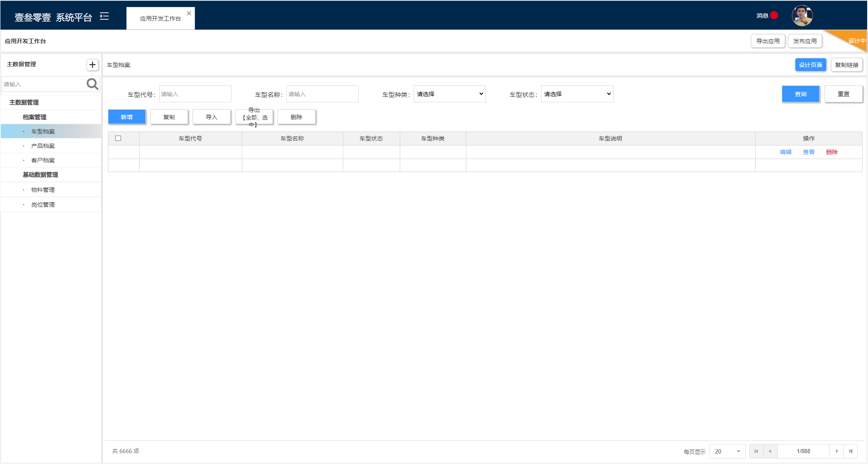Click the magnifier search icon in sidebar
868x465 pixels.
pyautogui.click(x=92, y=84)
